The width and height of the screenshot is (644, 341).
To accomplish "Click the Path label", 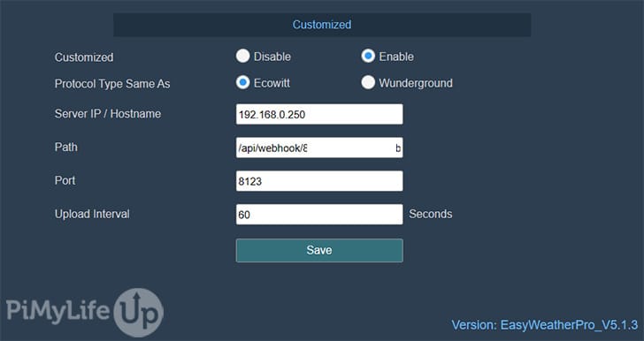I will (65, 147).
